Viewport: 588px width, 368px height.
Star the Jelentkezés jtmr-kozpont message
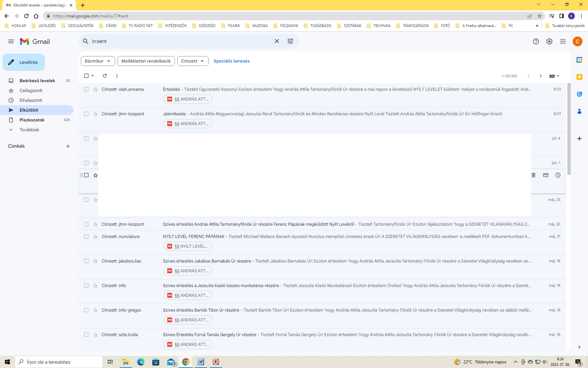click(96, 114)
